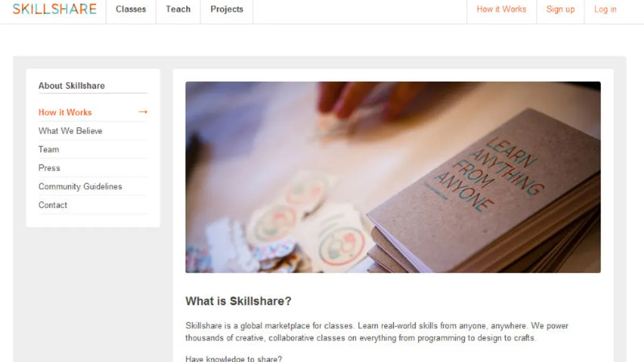Open the What We Believe page
The height and width of the screenshot is (362, 644).
point(70,131)
